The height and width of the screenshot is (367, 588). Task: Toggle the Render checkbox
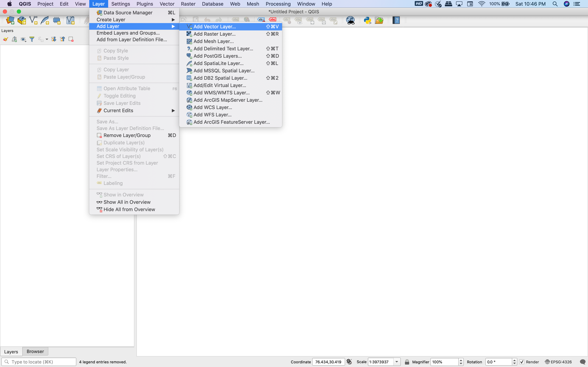522,362
